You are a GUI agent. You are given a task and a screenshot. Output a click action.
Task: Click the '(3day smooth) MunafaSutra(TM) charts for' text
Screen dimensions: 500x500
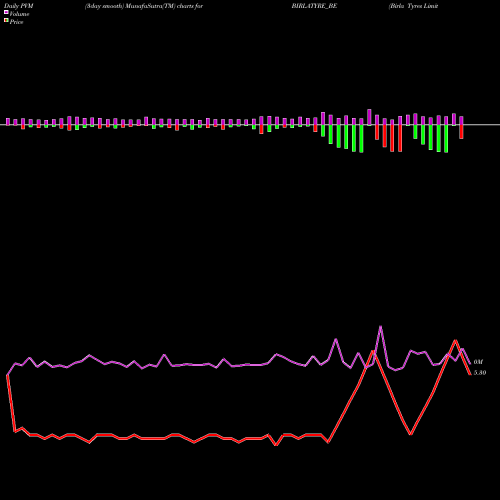[x=144, y=6]
